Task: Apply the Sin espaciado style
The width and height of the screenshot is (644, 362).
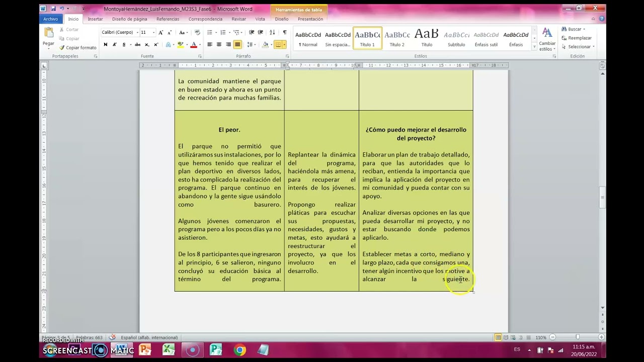Action: (338, 38)
